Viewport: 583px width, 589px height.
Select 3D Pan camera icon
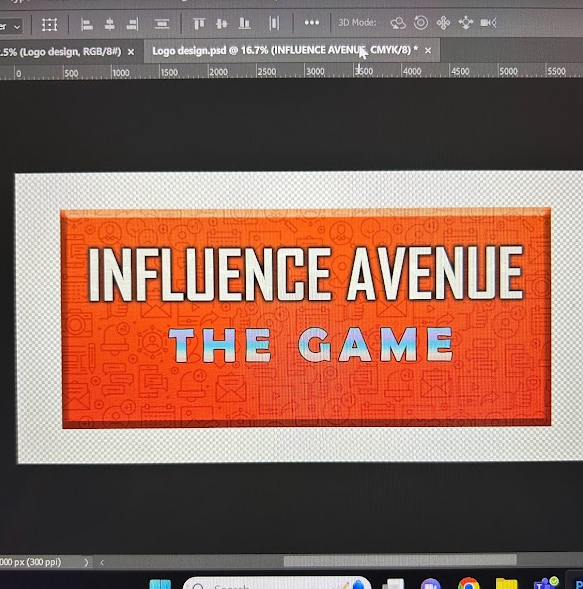point(443,23)
